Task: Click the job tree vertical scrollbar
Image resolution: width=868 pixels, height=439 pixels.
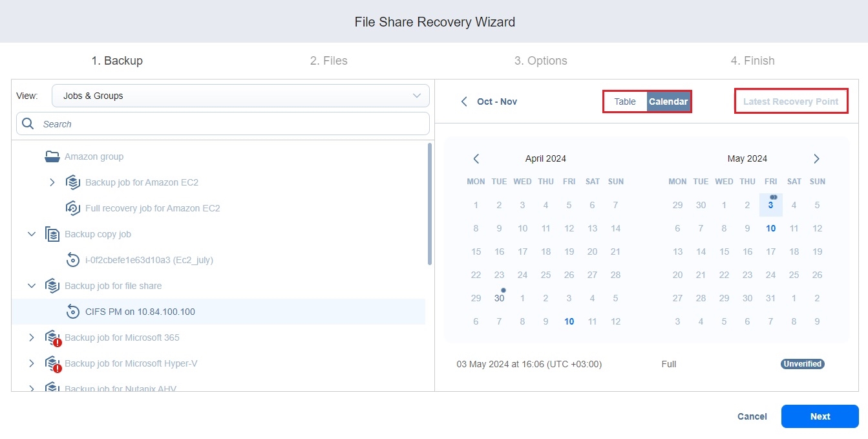Action: click(x=430, y=204)
